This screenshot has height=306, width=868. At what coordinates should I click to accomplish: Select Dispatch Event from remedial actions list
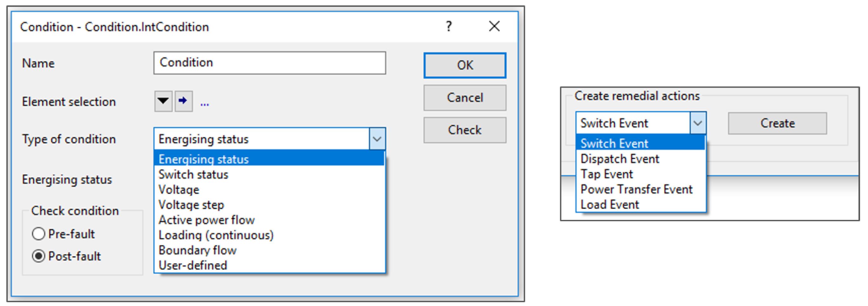[x=620, y=159]
